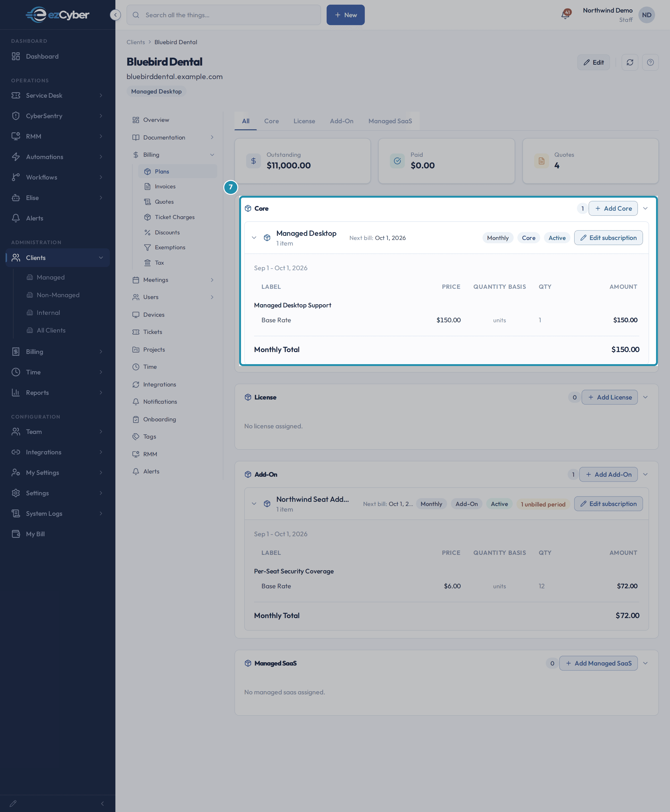The height and width of the screenshot is (812, 670).
Task: Click the ND user avatar
Action: coord(647,15)
